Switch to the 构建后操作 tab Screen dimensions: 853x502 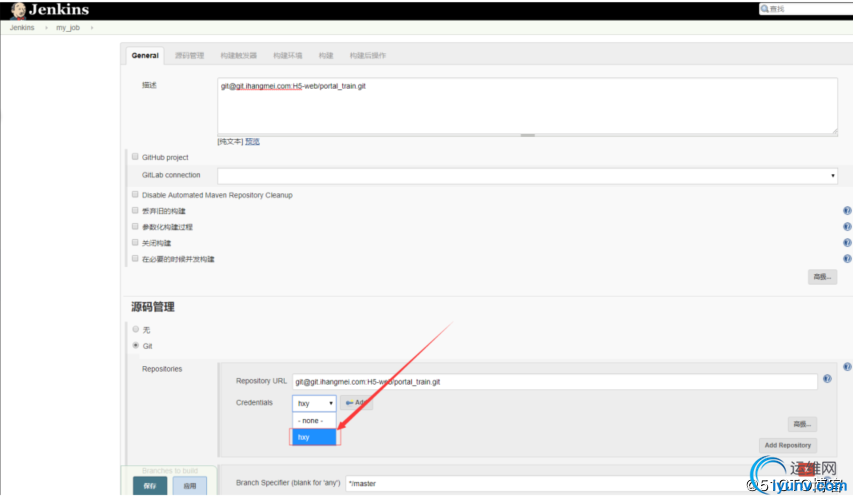point(368,55)
